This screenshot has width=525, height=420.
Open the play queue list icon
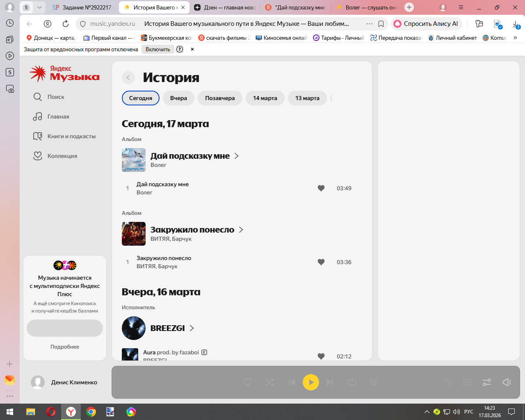pos(467,382)
